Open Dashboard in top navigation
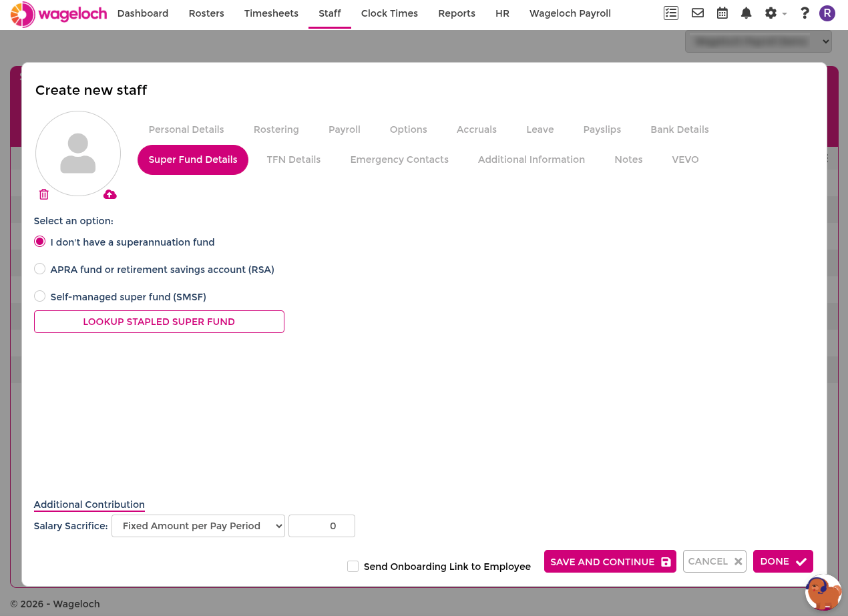This screenshot has height=616, width=848. click(143, 13)
